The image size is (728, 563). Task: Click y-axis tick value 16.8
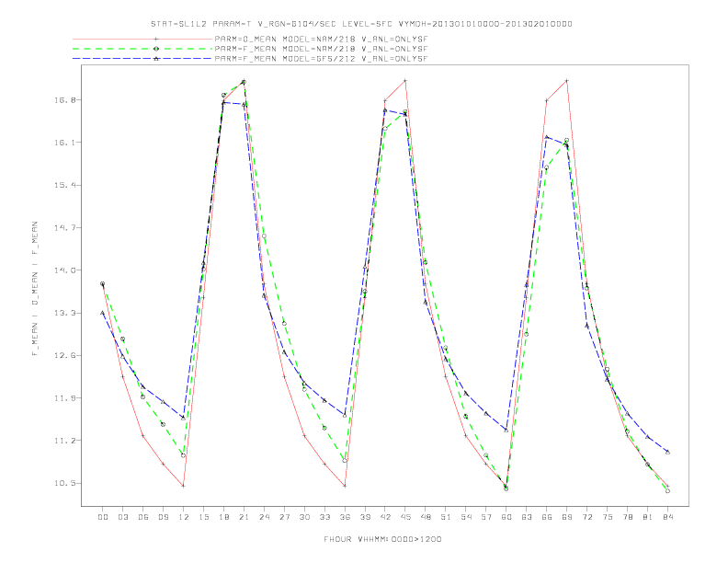(64, 100)
